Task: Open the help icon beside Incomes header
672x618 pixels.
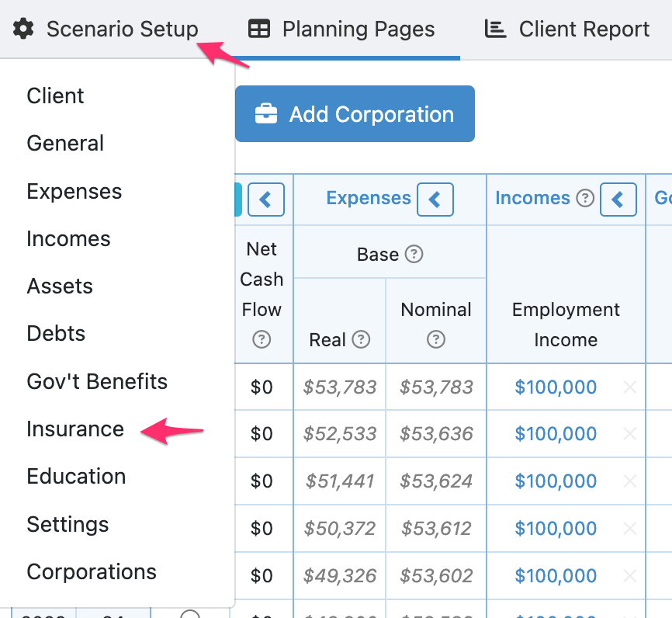Action: point(585,198)
